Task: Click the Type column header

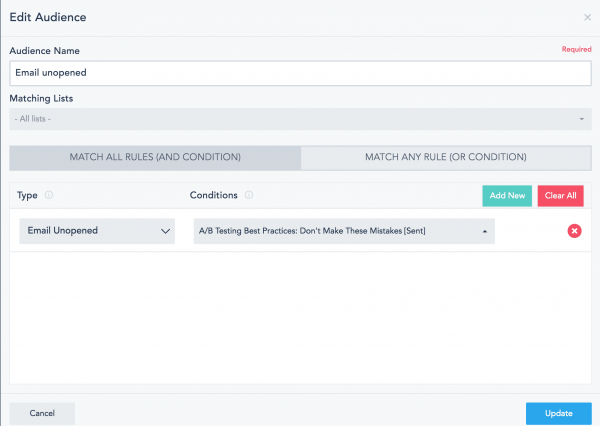Action: point(27,195)
